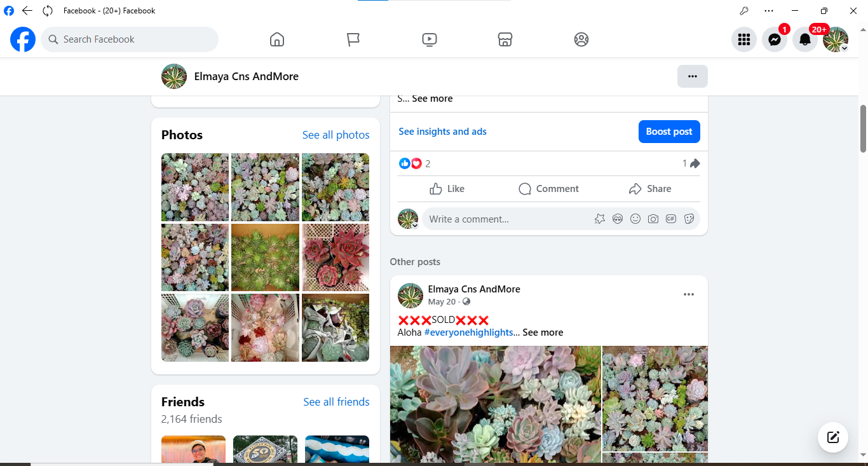
Task: Open the May 20 post timestamp
Action: click(x=442, y=302)
